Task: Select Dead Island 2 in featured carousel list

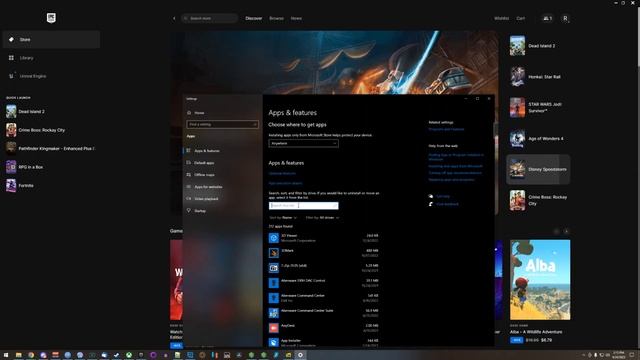Action: pyautogui.click(x=538, y=46)
